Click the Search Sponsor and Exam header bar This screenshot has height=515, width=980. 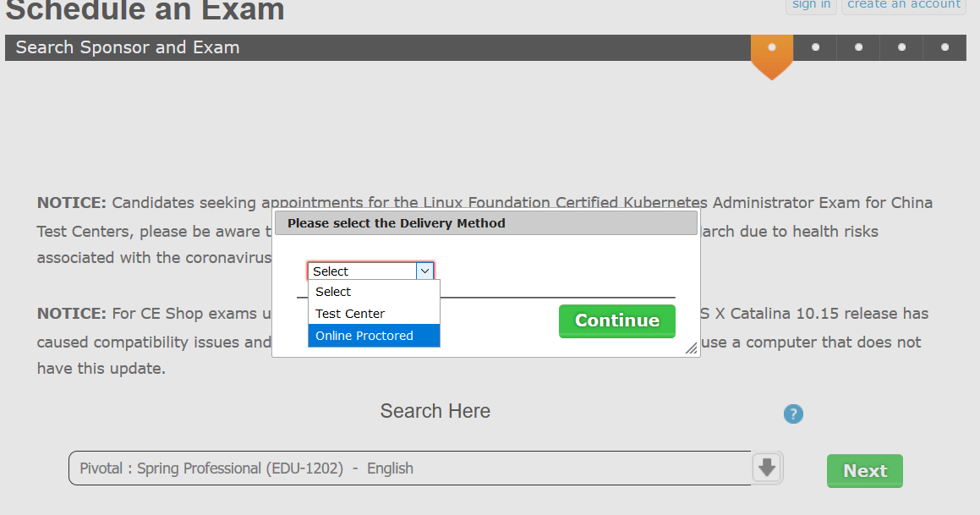pos(377,47)
